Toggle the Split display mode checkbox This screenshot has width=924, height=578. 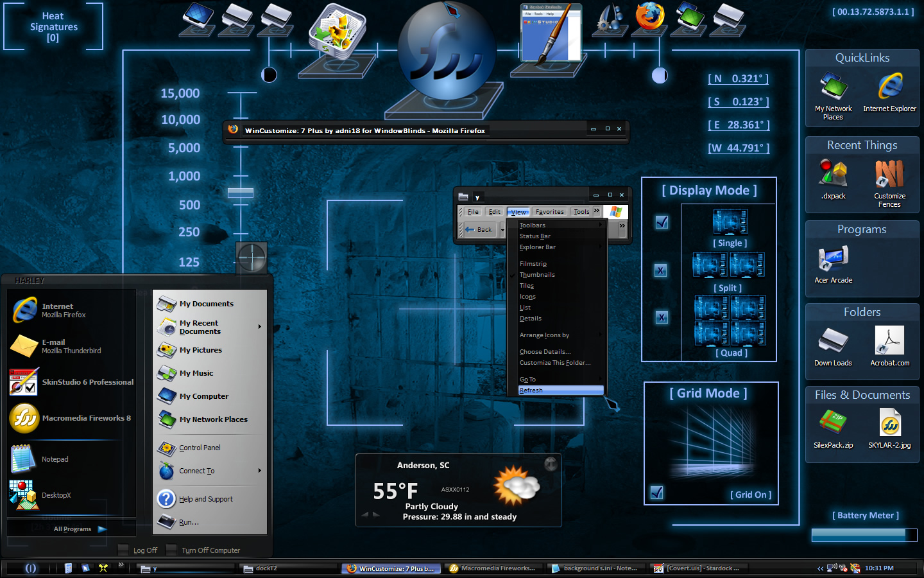click(x=661, y=270)
